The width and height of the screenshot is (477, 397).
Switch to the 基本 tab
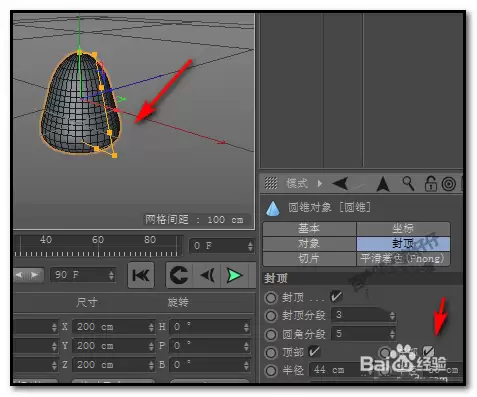[309, 229]
